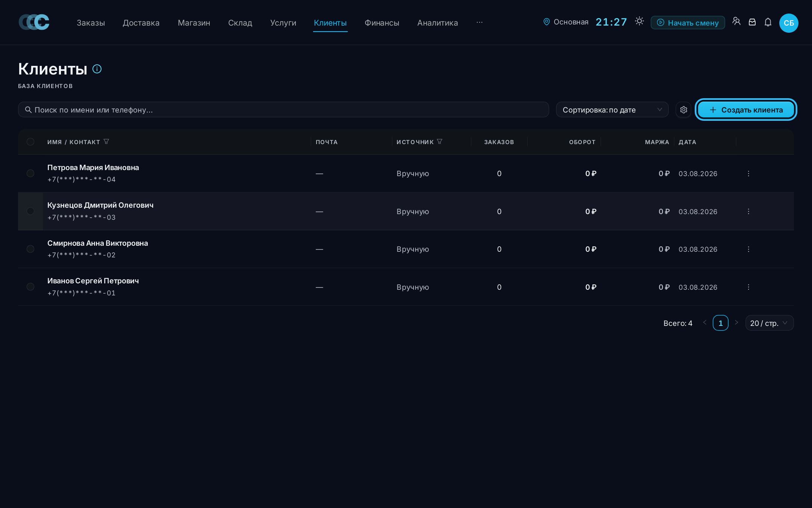Screen dimensions: 812x508
Task: Open the Финансы tab
Action: click(x=382, y=23)
